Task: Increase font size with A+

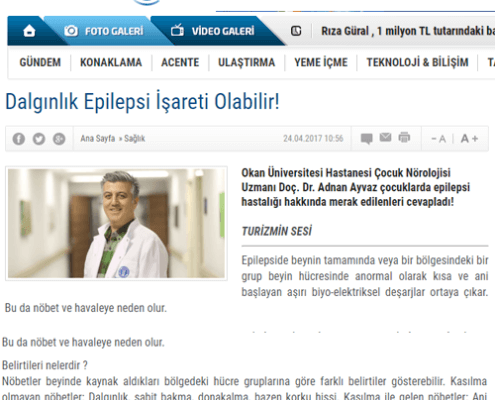Action: tap(469, 138)
